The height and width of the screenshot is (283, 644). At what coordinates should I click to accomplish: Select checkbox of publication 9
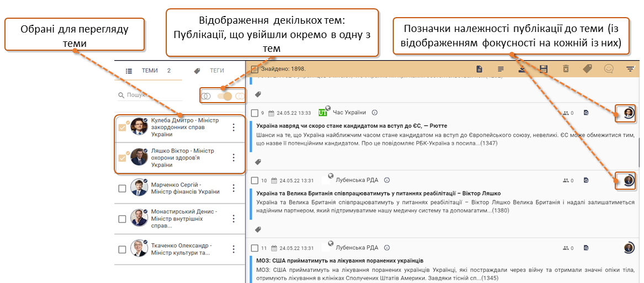point(255,113)
